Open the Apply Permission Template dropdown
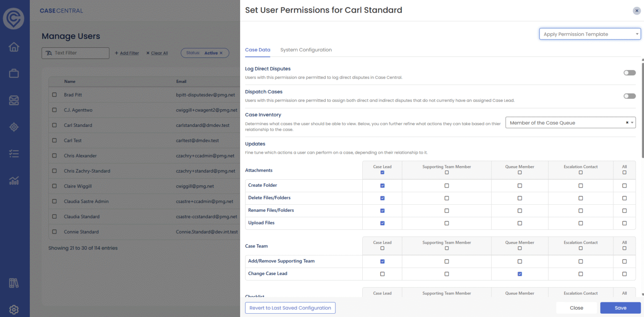This screenshot has width=644, height=317. pos(590,34)
